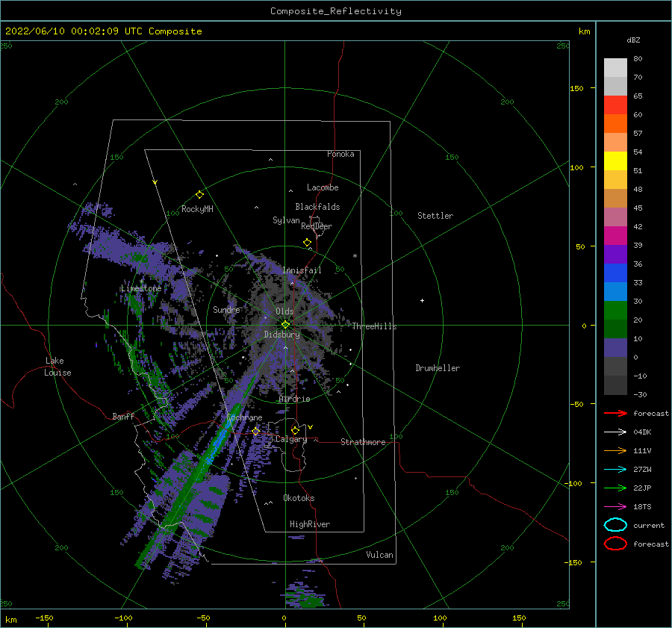Click the RedDeer city label
This screenshot has width=672, height=628.
(x=317, y=226)
